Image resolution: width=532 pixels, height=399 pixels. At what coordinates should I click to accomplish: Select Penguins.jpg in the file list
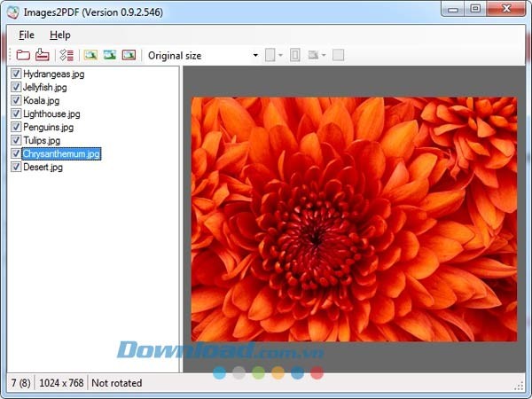pyautogui.click(x=48, y=127)
